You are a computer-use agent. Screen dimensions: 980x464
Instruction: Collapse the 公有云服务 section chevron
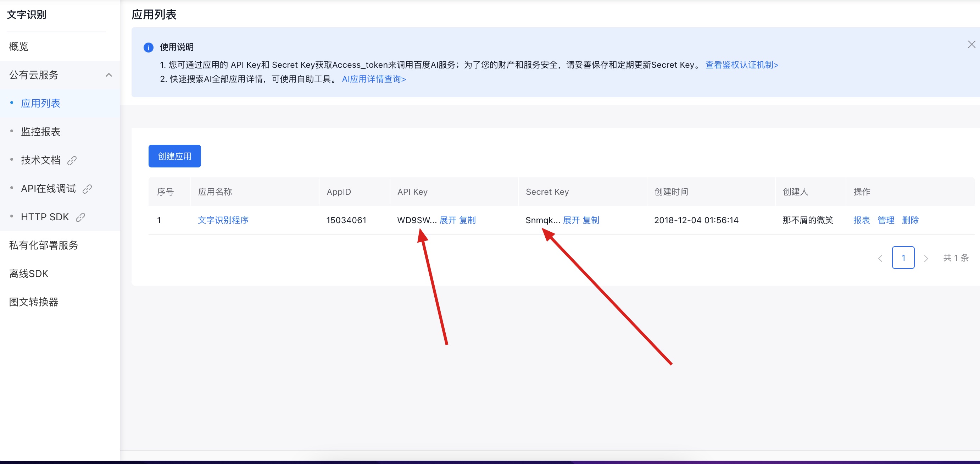[x=109, y=75]
